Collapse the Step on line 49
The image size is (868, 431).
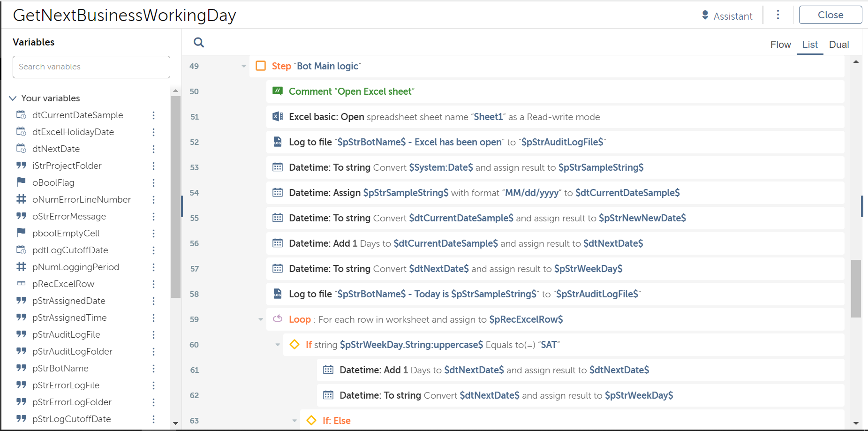pyautogui.click(x=244, y=66)
